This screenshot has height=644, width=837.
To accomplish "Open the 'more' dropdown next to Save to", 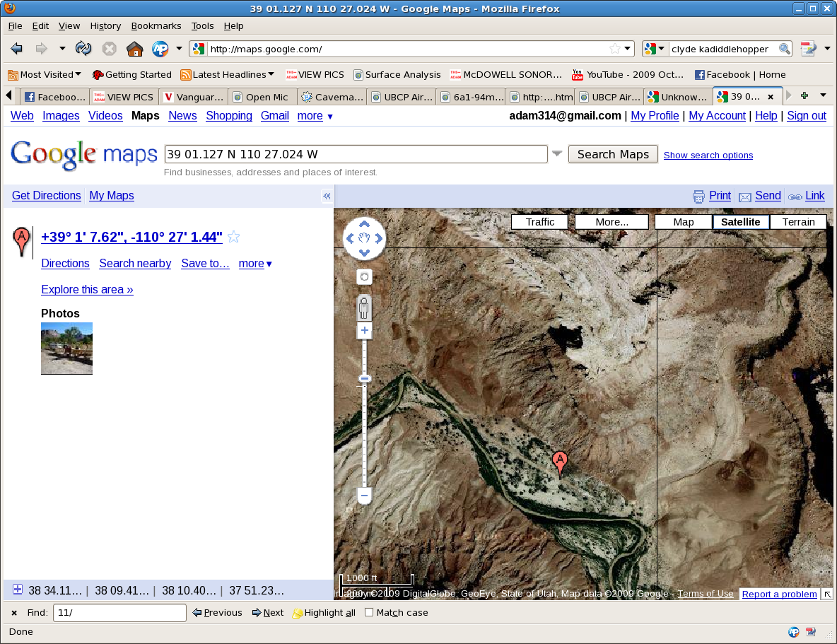I will pyautogui.click(x=255, y=264).
